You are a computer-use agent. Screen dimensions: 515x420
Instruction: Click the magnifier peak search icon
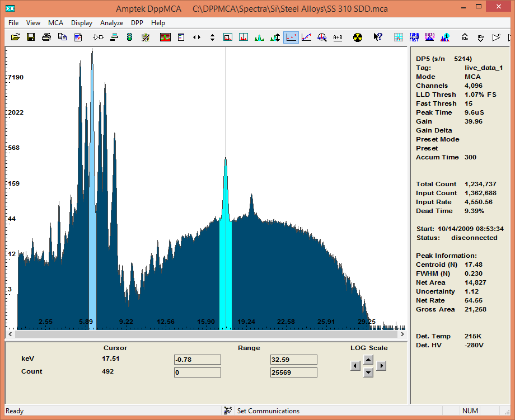[x=322, y=37]
